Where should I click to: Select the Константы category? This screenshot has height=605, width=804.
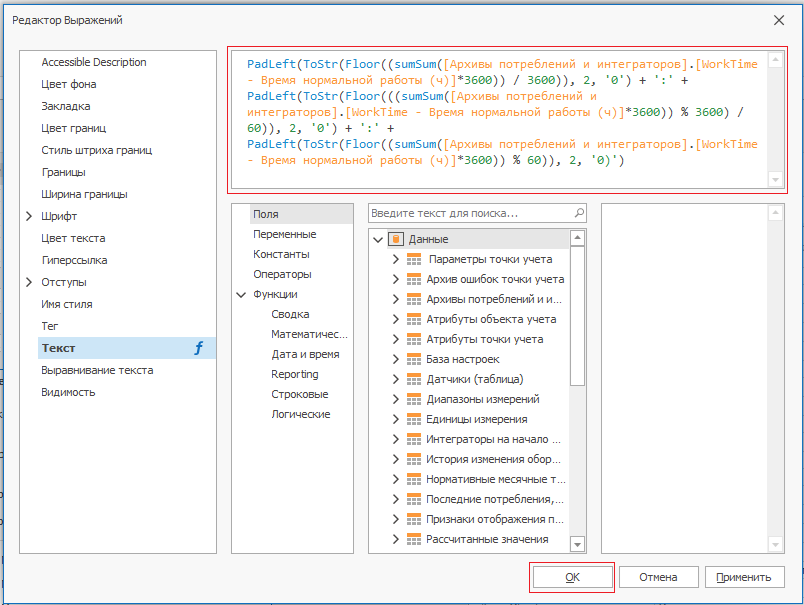281,254
